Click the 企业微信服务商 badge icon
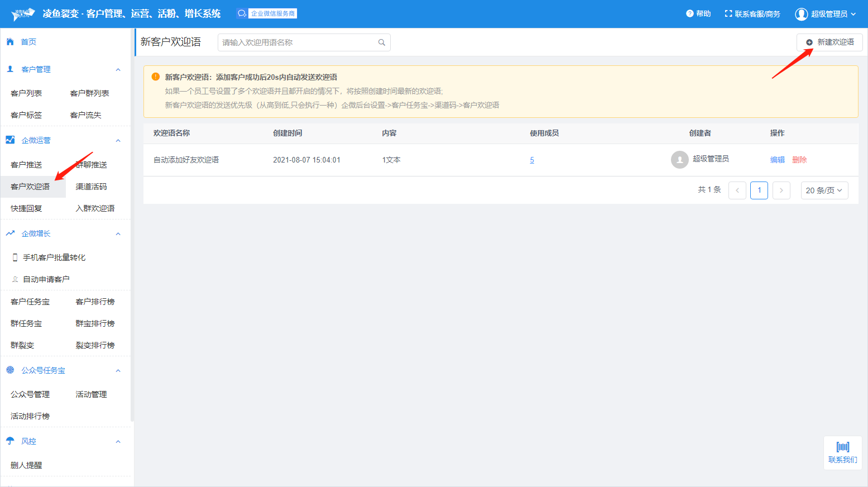This screenshot has width=868, height=487. [242, 13]
